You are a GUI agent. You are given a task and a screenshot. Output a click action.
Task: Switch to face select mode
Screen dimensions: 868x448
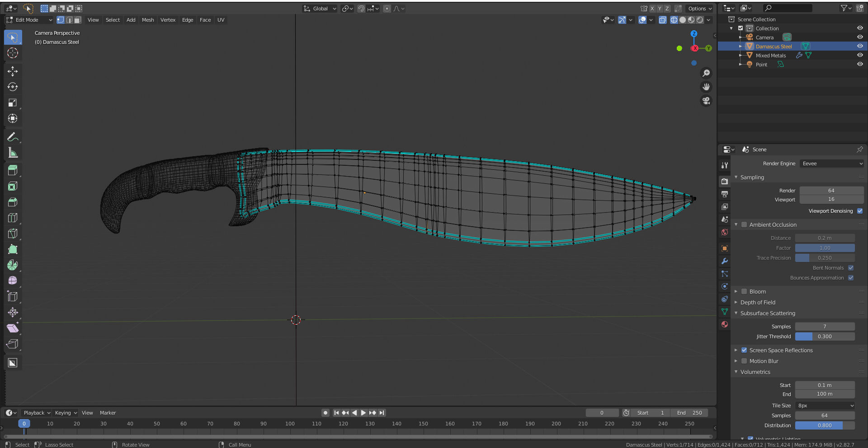click(78, 20)
